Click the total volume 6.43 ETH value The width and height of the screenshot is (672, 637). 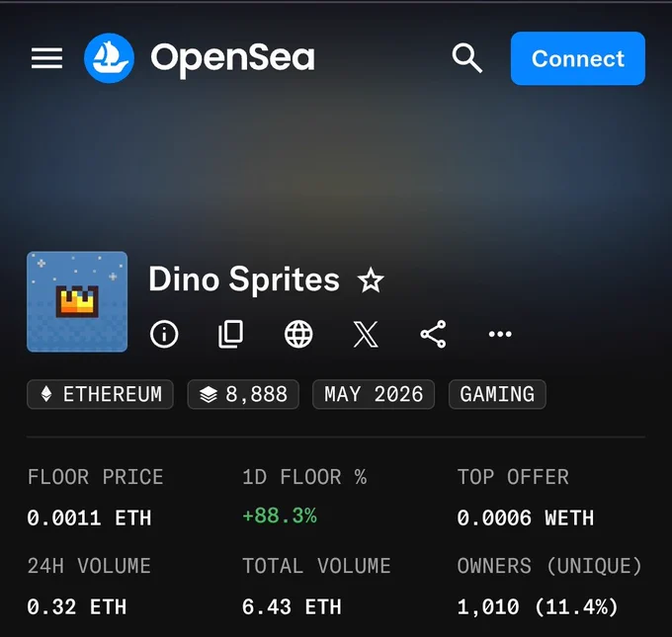point(292,607)
